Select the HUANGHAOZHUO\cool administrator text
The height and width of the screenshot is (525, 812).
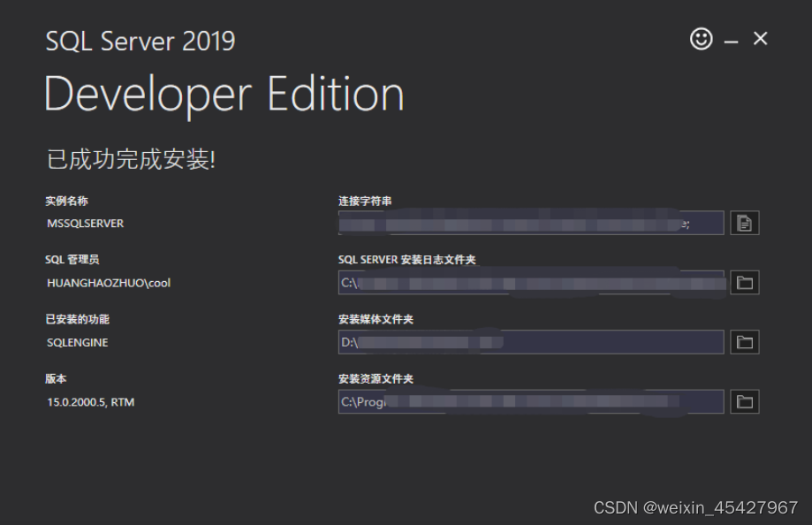[x=109, y=283]
